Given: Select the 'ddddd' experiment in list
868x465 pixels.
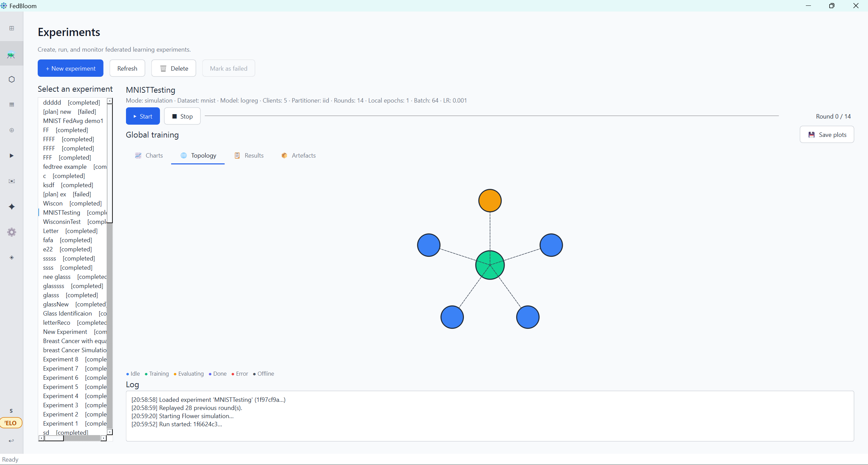Looking at the screenshot, I should [x=73, y=102].
